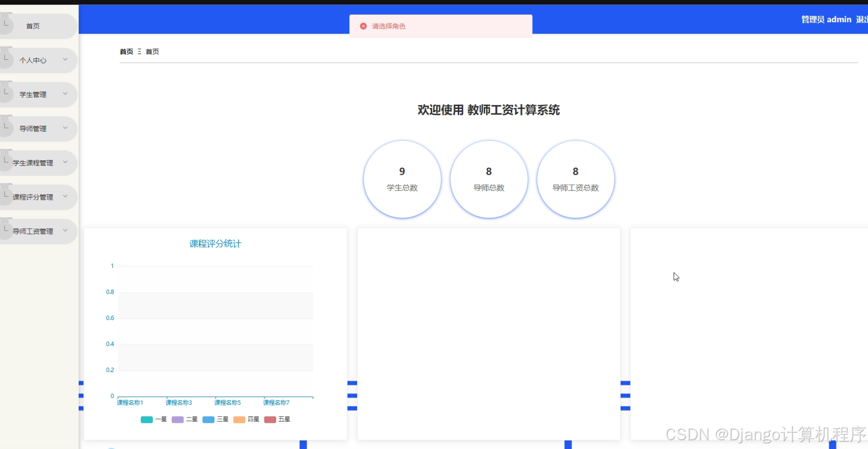
Task: Click the 退出 logout link
Action: pos(863,20)
